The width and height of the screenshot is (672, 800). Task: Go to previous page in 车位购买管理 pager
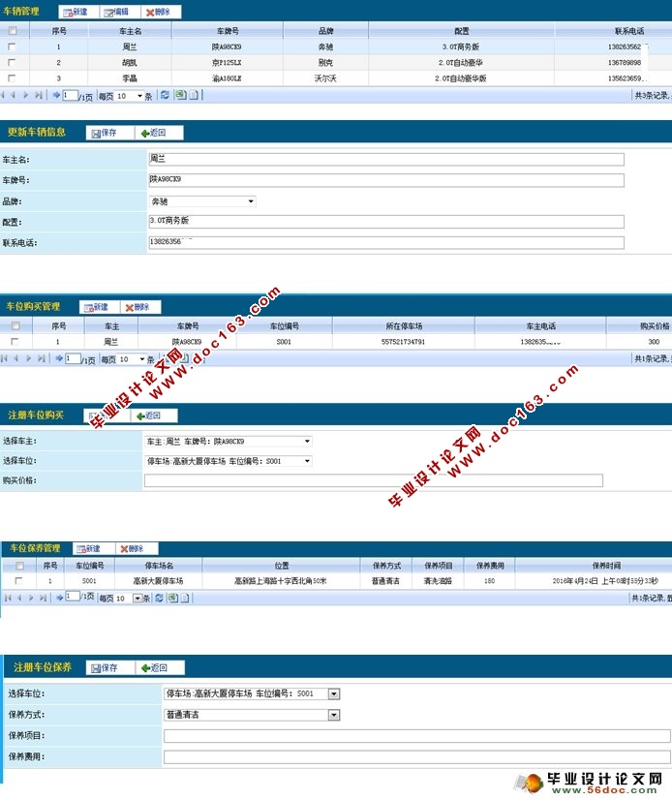pos(16,358)
